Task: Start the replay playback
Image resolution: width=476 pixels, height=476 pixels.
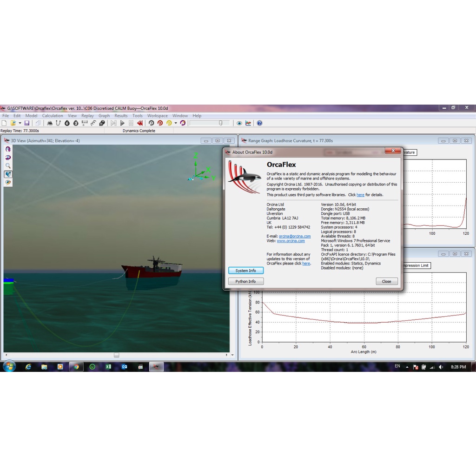Action: (x=122, y=123)
